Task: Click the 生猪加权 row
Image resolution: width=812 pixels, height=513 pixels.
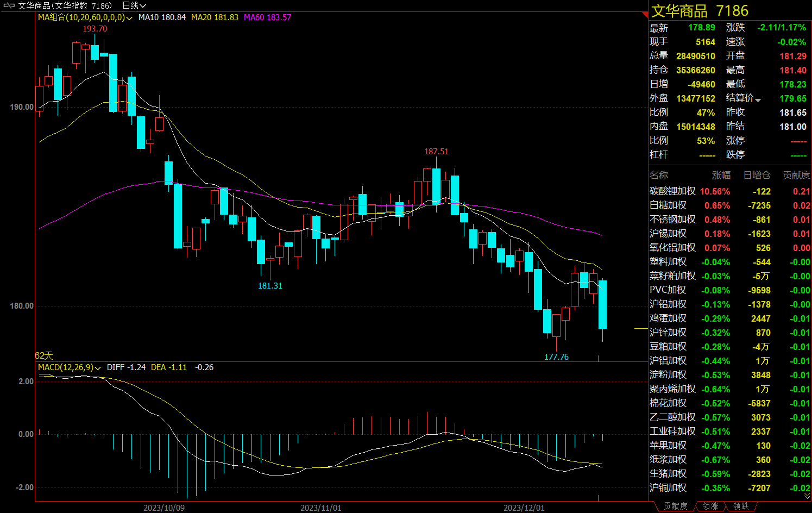Action: [x=668, y=474]
